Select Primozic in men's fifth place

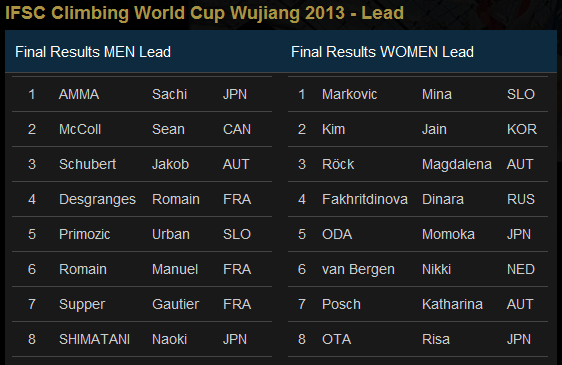point(85,234)
